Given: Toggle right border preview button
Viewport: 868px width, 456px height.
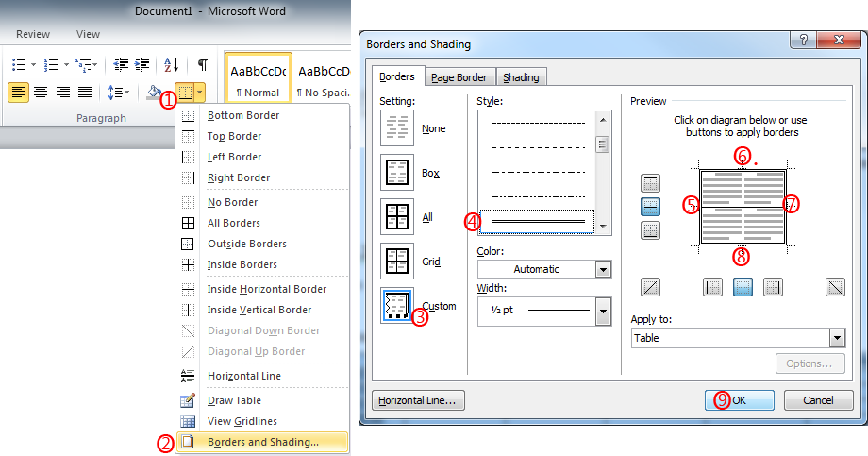Looking at the screenshot, I should pyautogui.click(x=773, y=287).
